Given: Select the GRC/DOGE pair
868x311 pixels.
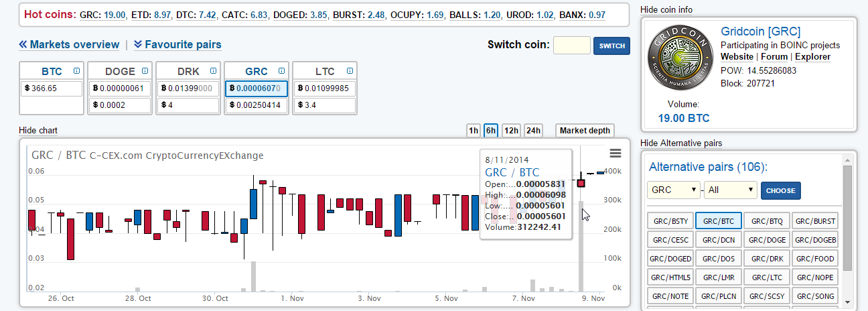Looking at the screenshot, I should (767, 239).
